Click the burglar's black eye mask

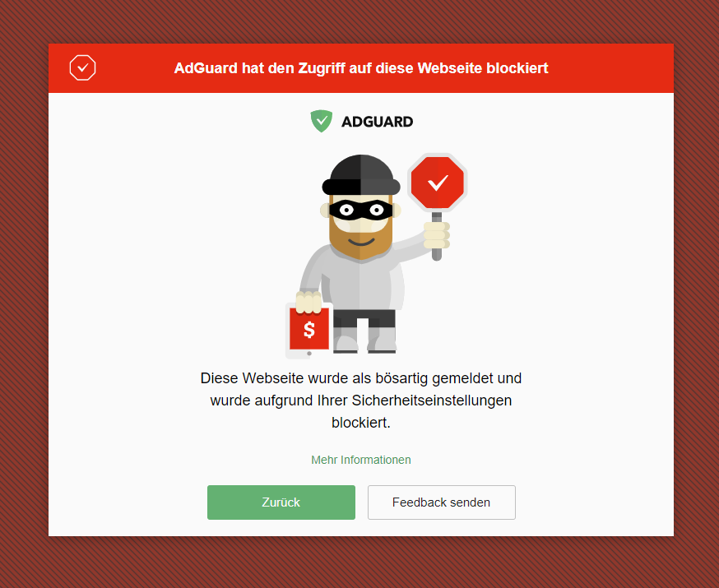tap(361, 211)
